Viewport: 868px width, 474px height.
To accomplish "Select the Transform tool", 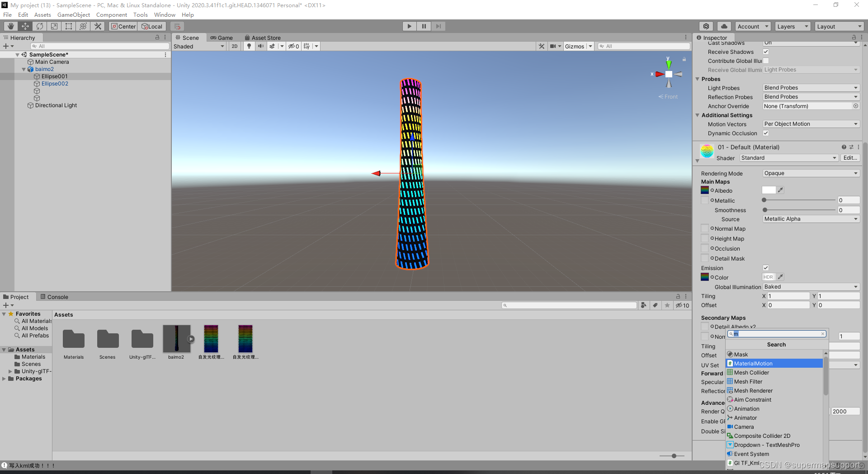I will click(x=83, y=26).
